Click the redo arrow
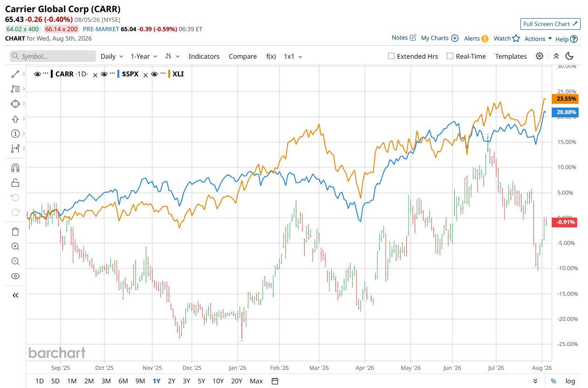 (15, 212)
